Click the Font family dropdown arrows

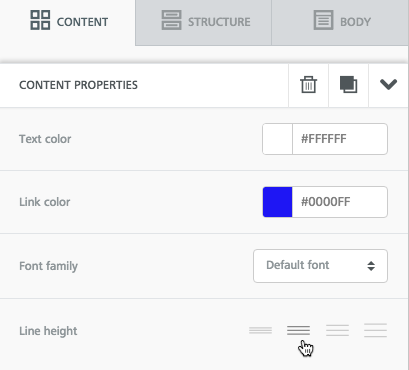[x=371, y=266]
